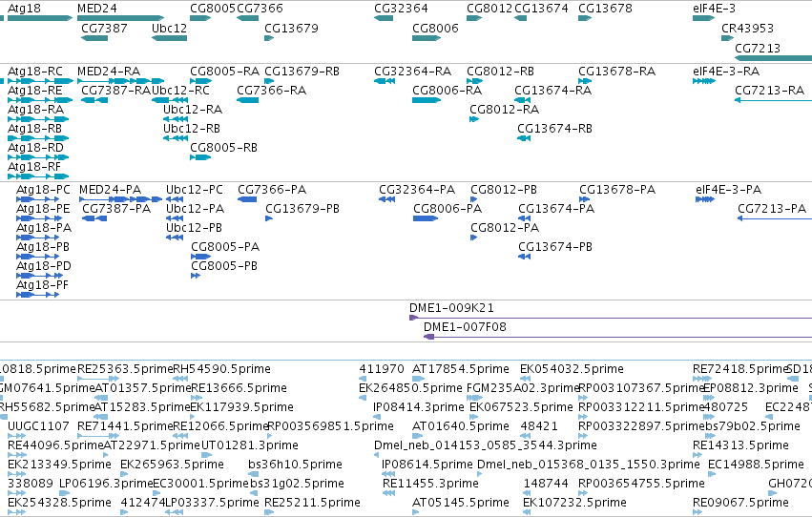Select protein CG7366-PA

pos(247,199)
